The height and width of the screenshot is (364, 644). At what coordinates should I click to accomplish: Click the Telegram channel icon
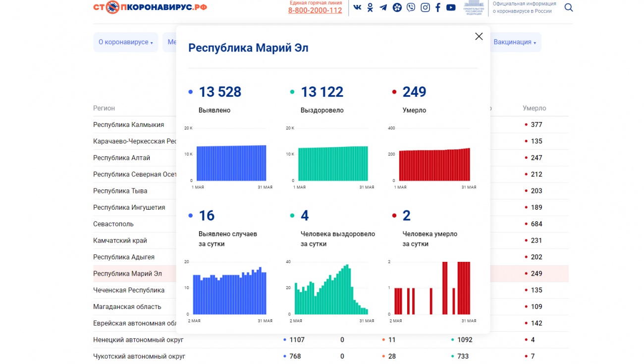(x=383, y=7)
